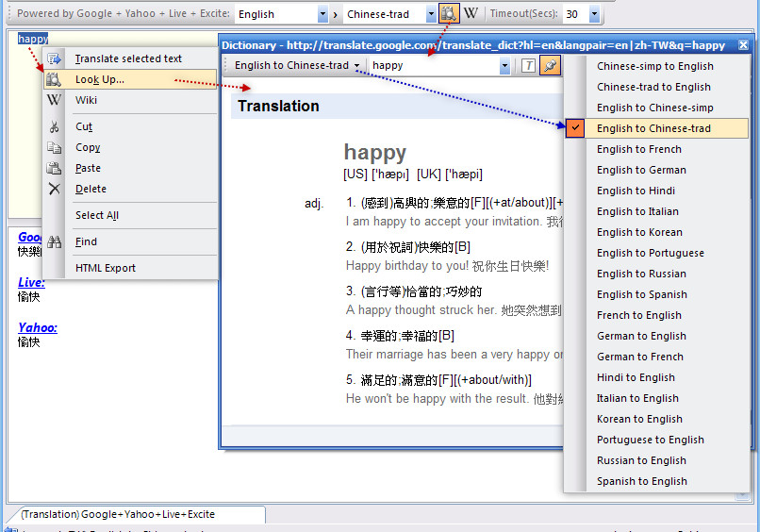Select English to Korean language pair
760x532 pixels.
(657, 232)
